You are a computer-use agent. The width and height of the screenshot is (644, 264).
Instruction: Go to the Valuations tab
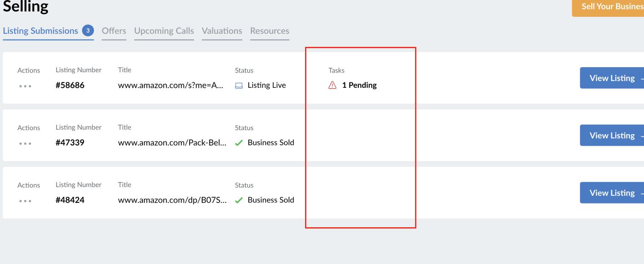click(x=222, y=31)
